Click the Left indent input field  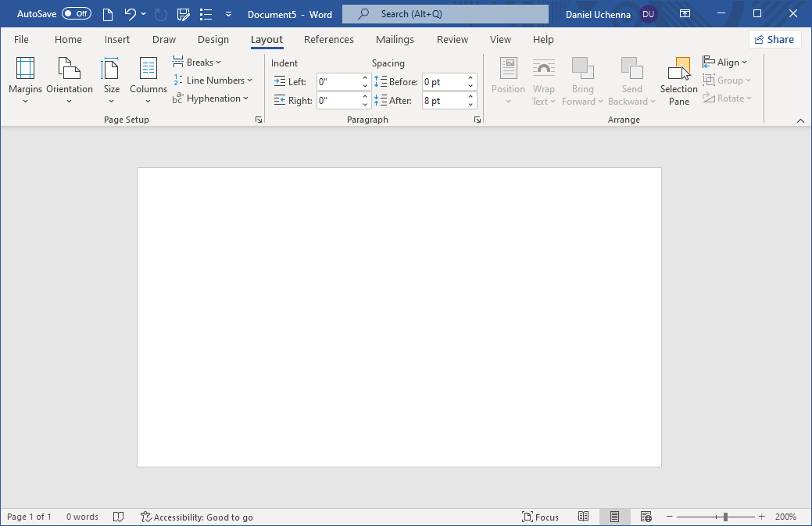[x=338, y=81]
